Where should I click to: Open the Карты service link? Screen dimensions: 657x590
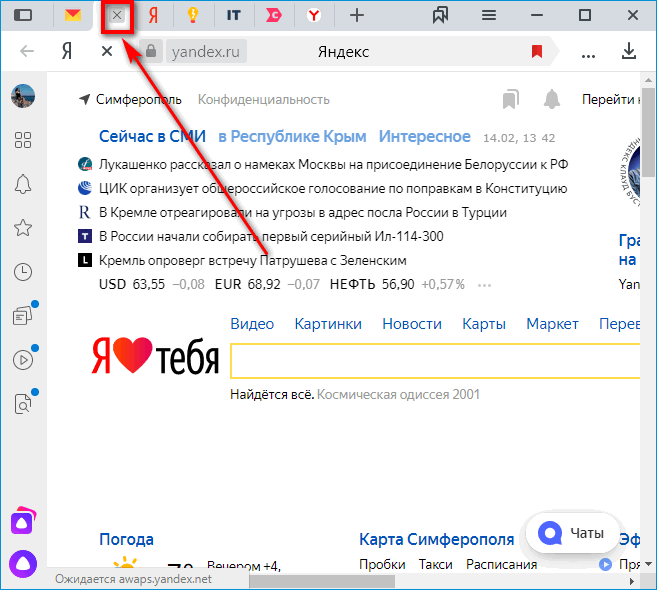484,324
